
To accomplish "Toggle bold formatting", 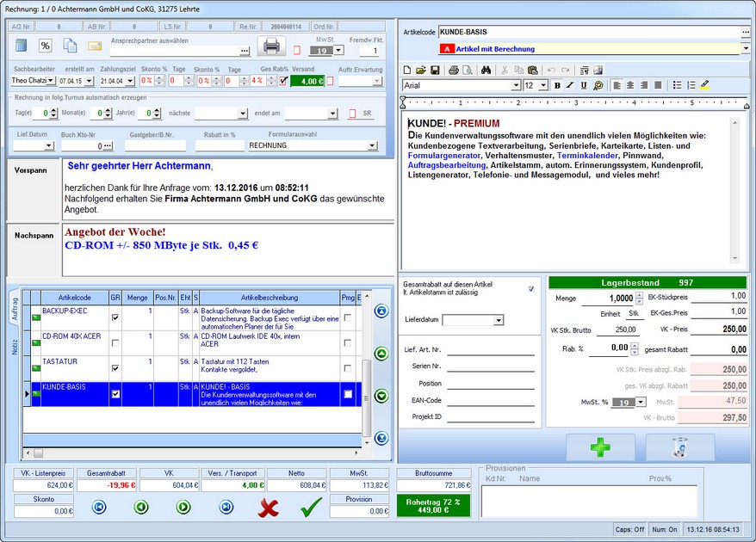I will click(557, 85).
